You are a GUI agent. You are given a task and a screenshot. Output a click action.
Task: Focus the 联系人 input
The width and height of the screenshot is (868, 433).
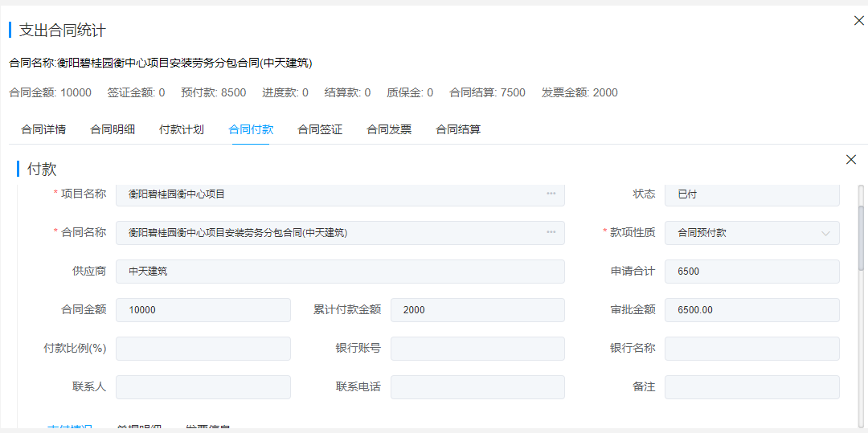click(x=203, y=387)
